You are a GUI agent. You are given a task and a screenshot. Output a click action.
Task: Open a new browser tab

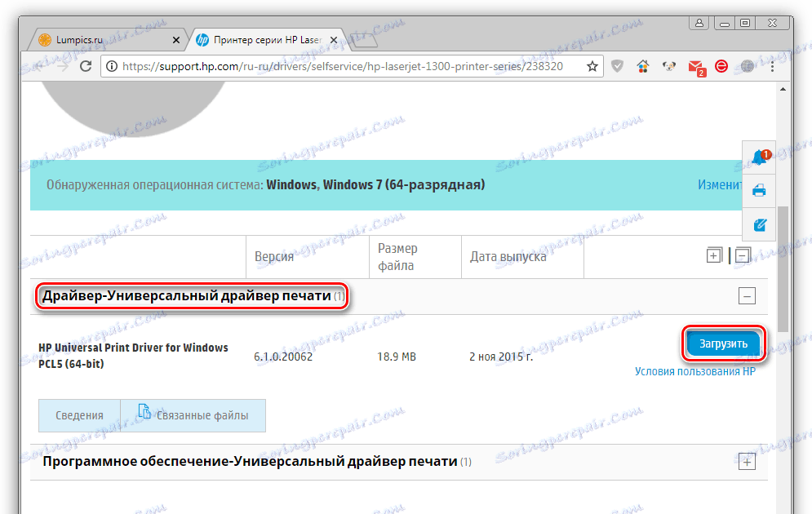(365, 40)
